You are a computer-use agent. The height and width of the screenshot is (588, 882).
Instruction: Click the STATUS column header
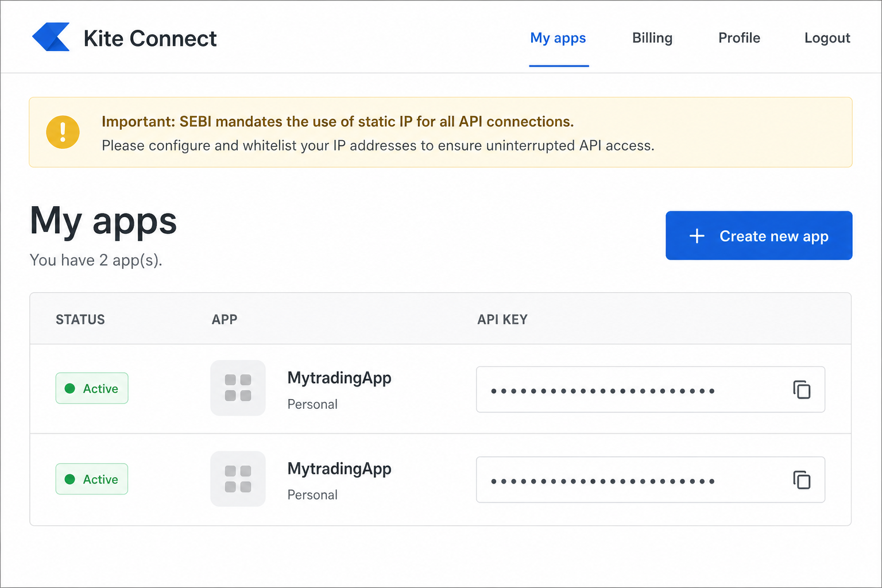(x=80, y=319)
